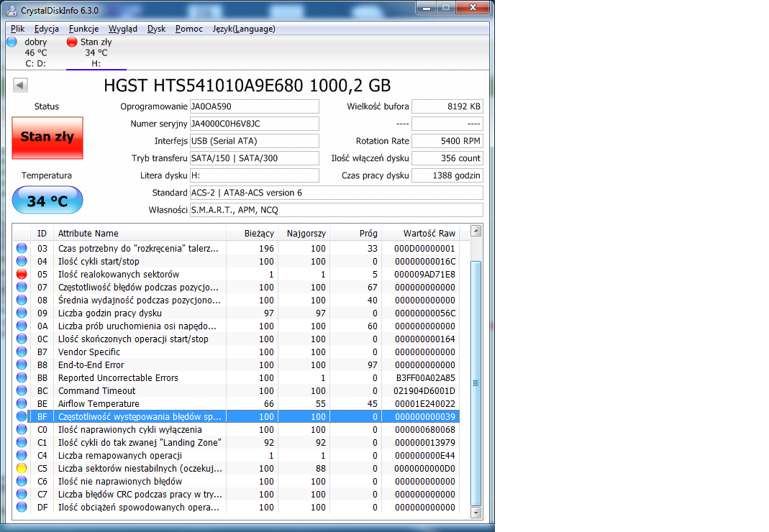The height and width of the screenshot is (532, 769).
Task: Click the Numer seryjny field
Action: pos(255,124)
